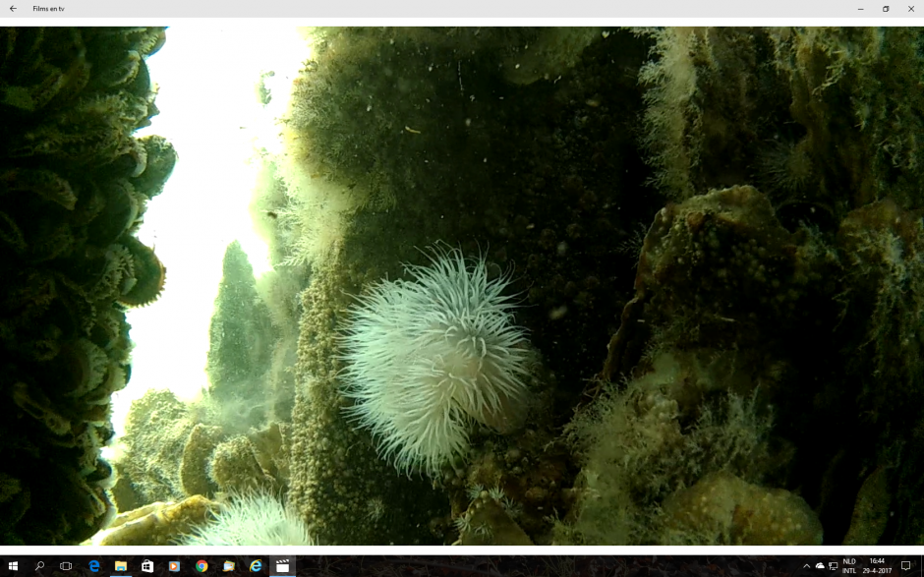Click the 'Films en tv' window title

[48, 9]
